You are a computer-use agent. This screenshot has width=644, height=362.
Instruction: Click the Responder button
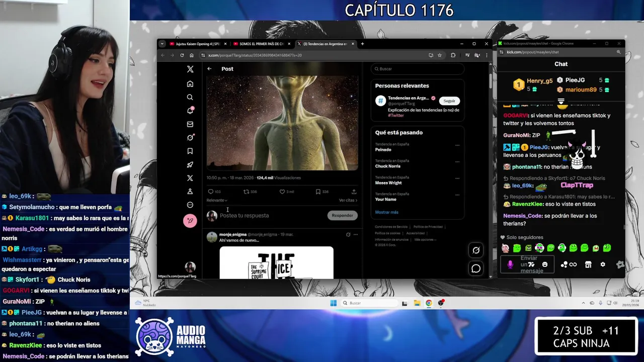[342, 215]
